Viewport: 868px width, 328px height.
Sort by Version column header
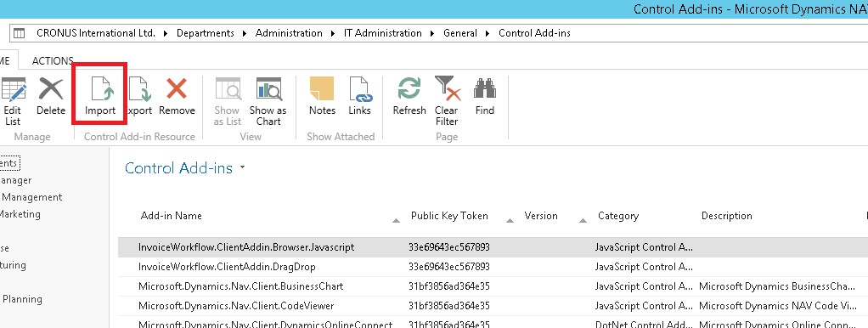(541, 216)
